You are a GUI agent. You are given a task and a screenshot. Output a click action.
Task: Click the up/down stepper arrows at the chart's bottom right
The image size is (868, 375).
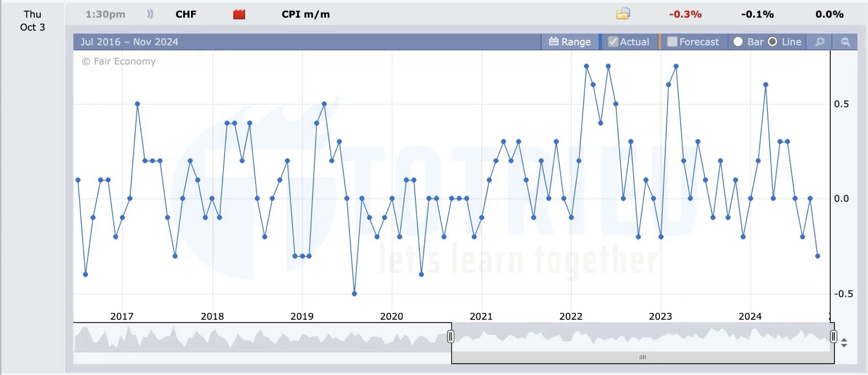point(844,343)
